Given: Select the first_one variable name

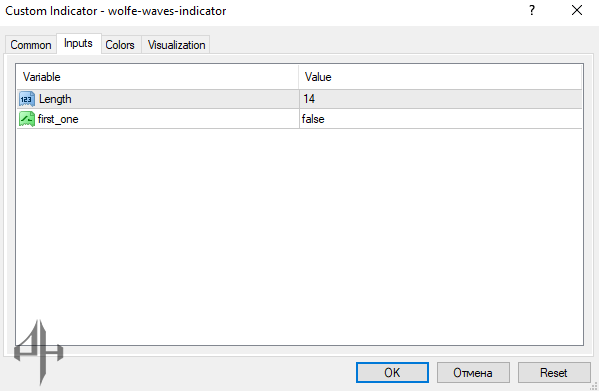Looking at the screenshot, I should (x=58, y=119).
